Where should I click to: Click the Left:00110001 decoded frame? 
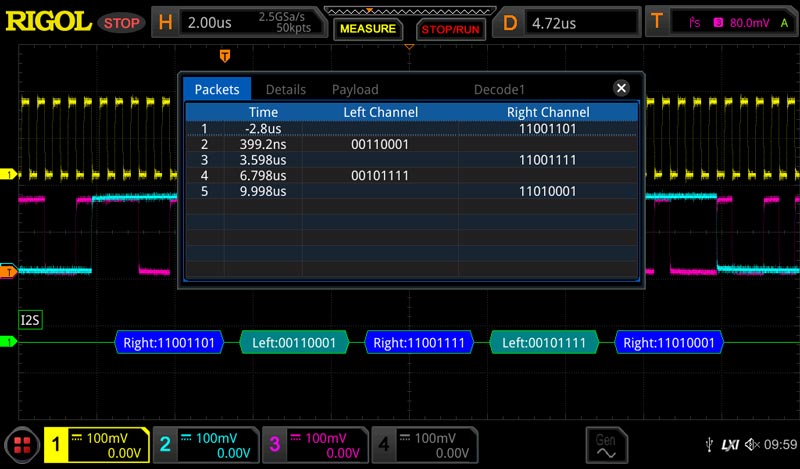(294, 343)
